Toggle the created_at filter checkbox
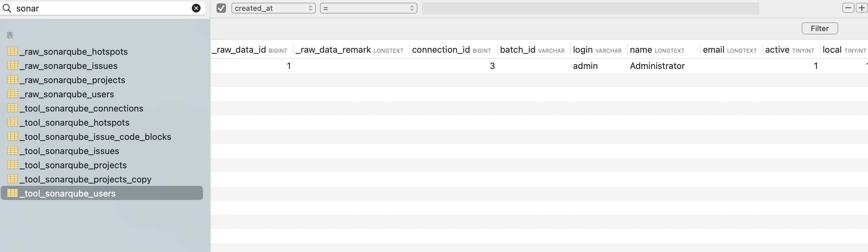Viewport: 868px width, 252px height. point(221,8)
